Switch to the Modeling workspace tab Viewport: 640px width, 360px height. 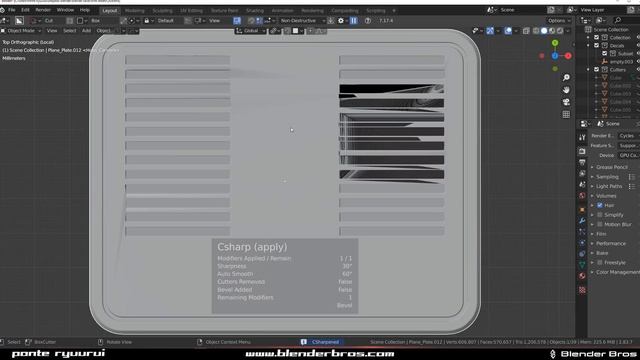pos(135,11)
